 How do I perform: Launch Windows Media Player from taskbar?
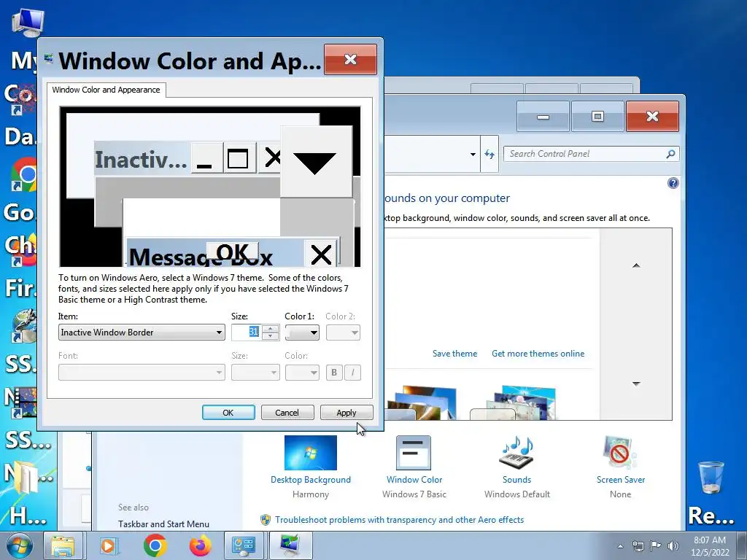tap(109, 545)
